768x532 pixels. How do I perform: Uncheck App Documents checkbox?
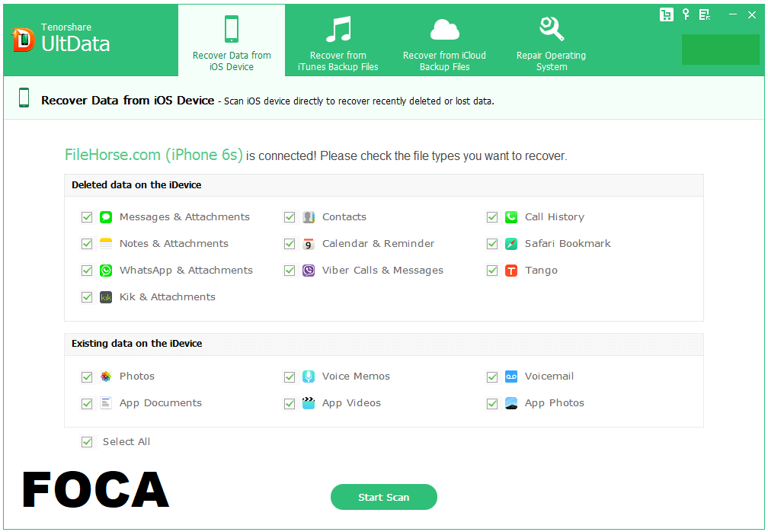tap(87, 403)
